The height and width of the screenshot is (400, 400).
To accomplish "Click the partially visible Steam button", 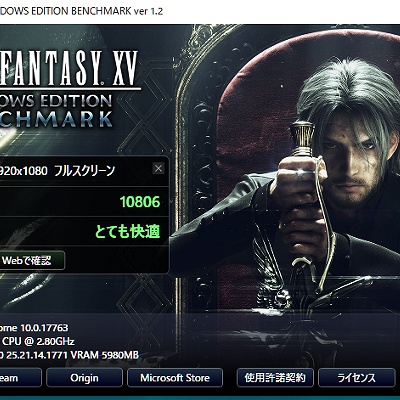I will (20, 378).
